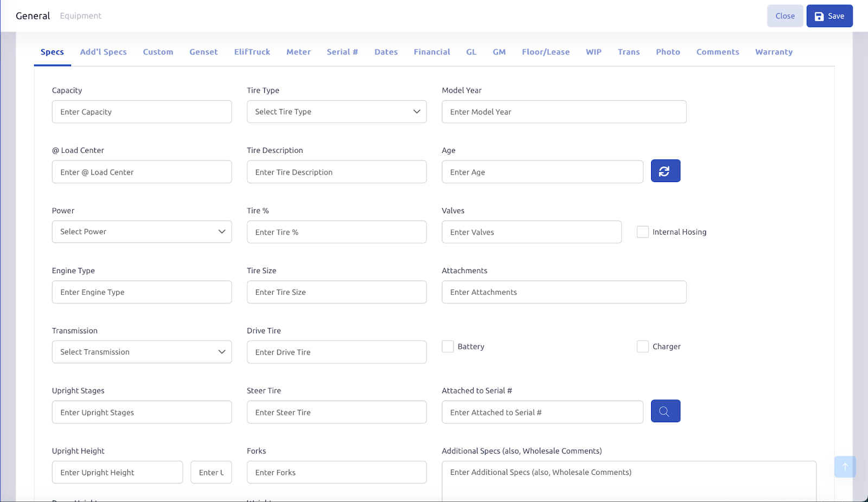This screenshot has height=502, width=868.
Task: Click the small unit field beside Upright Height
Action: (x=211, y=472)
